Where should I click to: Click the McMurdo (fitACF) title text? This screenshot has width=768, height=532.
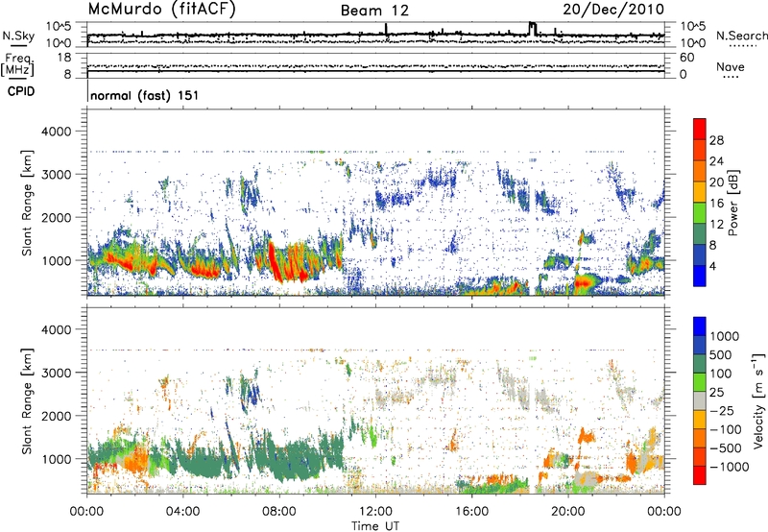[162, 10]
